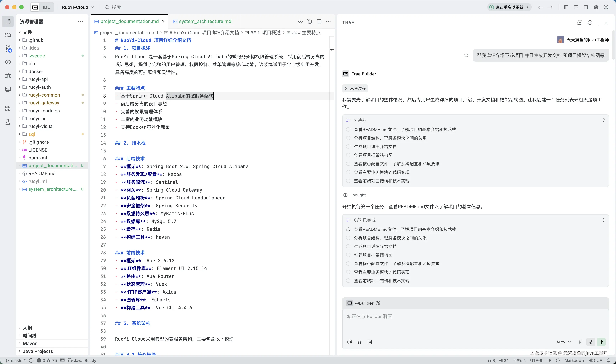Expand the ruoyi-modules folder

pyautogui.click(x=44, y=111)
